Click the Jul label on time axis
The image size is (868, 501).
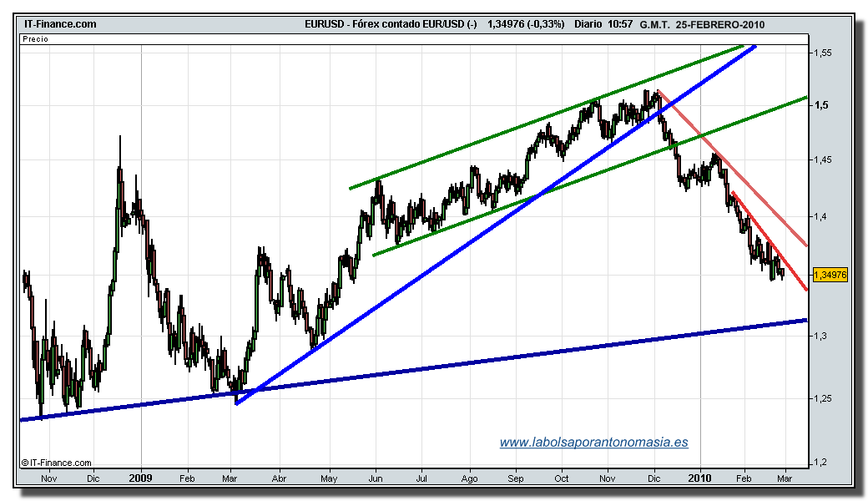click(421, 478)
